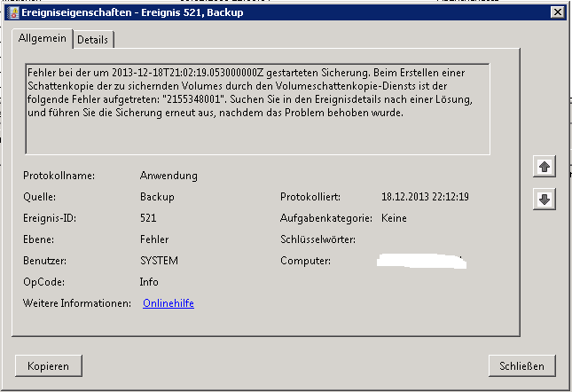
Task: Open the Onlinehilfe link
Action: (168, 303)
